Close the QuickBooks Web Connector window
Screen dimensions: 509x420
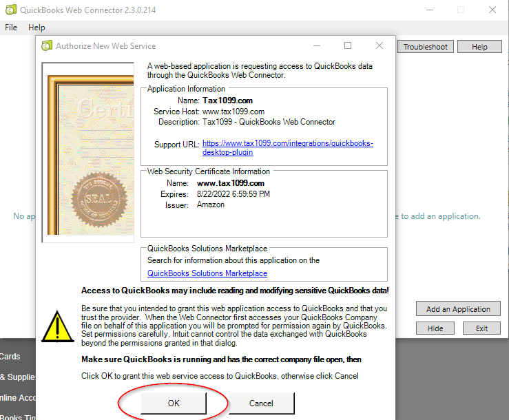(492, 10)
